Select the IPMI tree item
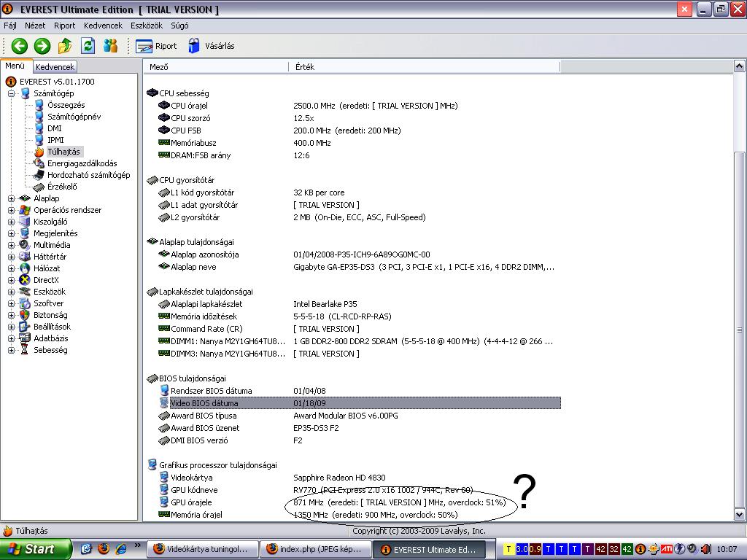The width and height of the screenshot is (747, 560). tap(55, 140)
